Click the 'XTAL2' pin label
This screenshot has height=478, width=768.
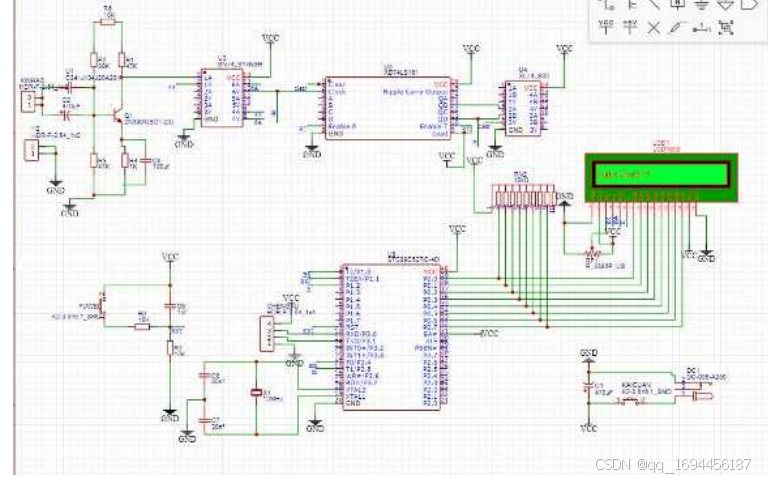356,390
